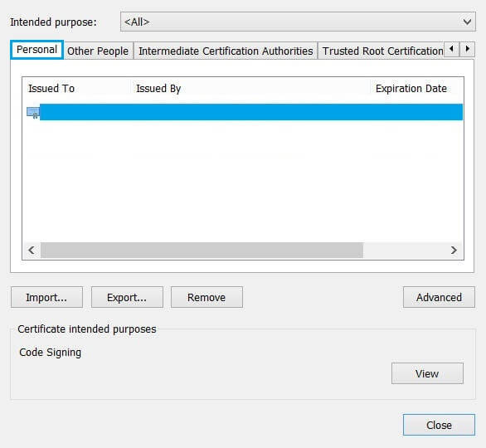Click the Import... button

pyautogui.click(x=46, y=297)
